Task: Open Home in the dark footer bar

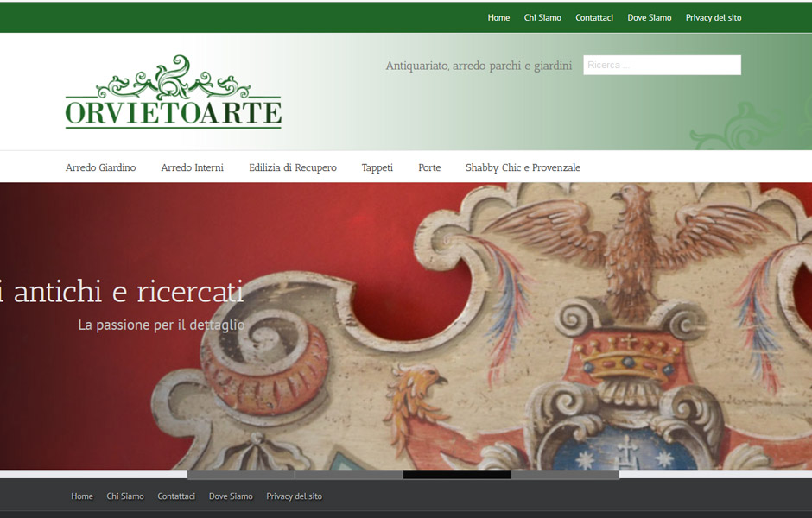Action: 82,496
